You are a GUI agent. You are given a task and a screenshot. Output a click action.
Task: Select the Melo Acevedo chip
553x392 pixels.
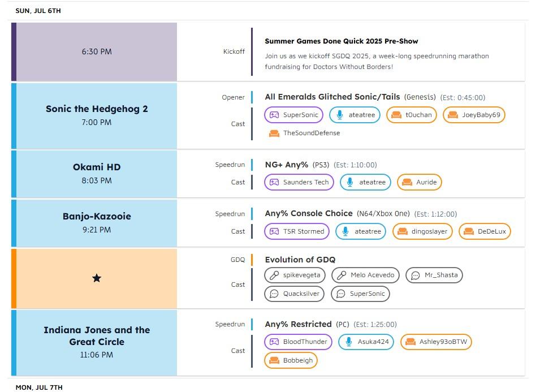tap(365, 275)
